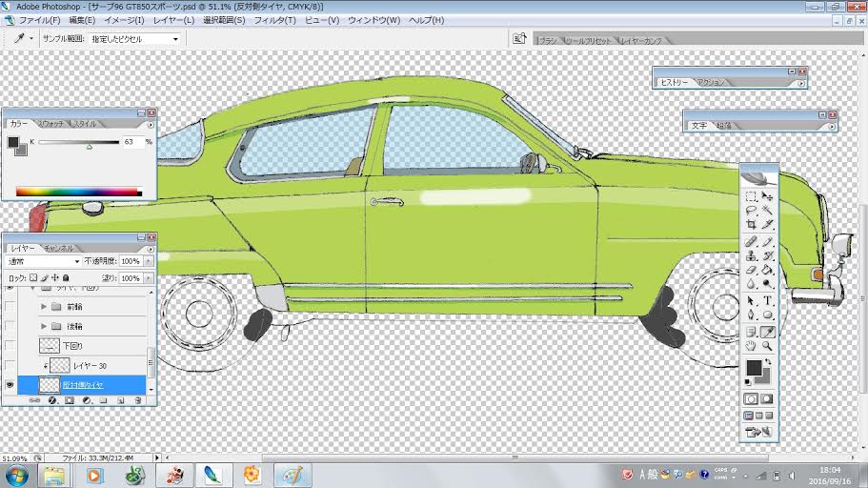This screenshot has width=868, height=488.
Task: Select the Hand tool
Action: pyautogui.click(x=751, y=346)
